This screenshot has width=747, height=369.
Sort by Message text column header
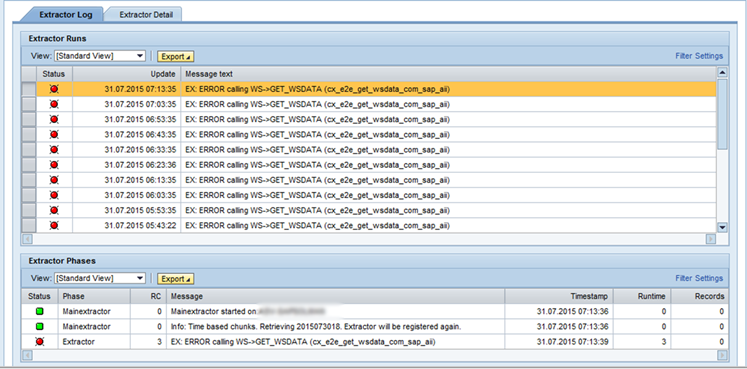click(x=448, y=74)
